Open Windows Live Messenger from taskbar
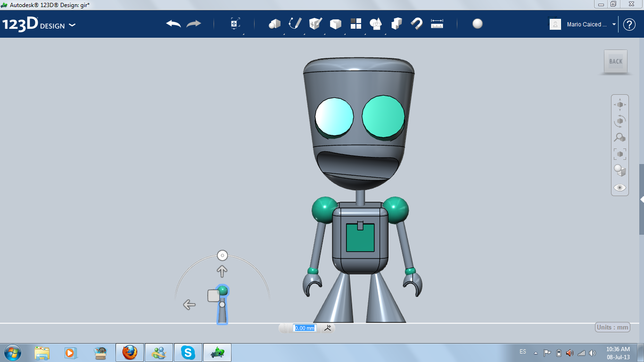Screen dimensions: 644x362 click(159, 352)
